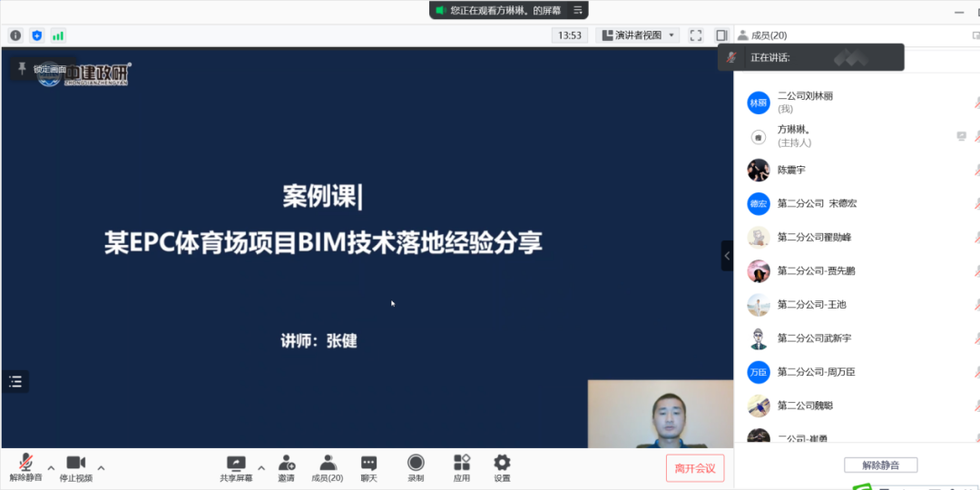
Task: Open 设置 settings gear
Action: tap(502, 467)
